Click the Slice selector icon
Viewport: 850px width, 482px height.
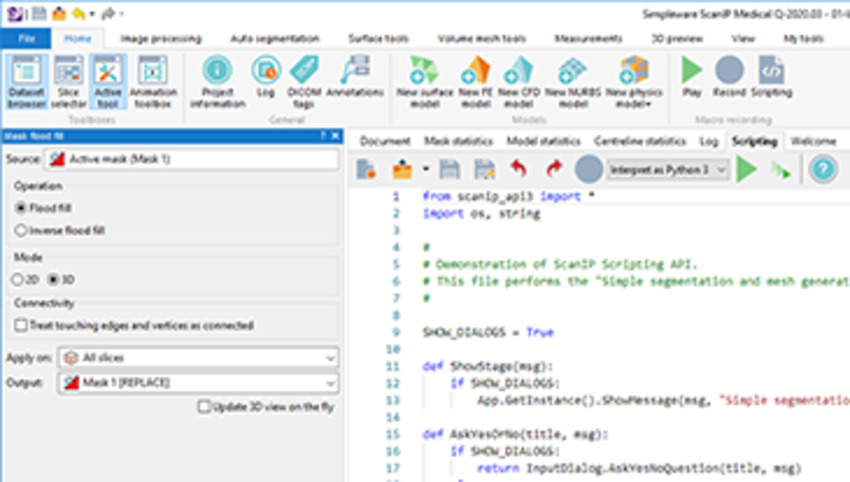[69, 82]
